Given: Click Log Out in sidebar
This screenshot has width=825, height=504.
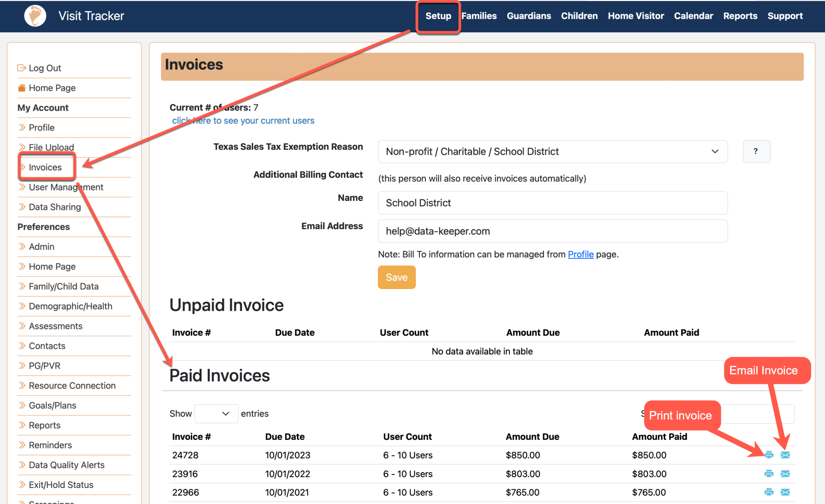Looking at the screenshot, I should [45, 68].
